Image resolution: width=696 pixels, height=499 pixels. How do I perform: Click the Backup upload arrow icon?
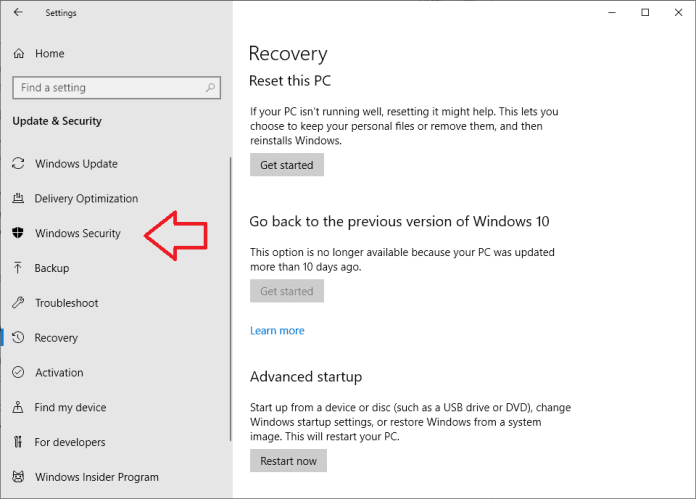point(18,268)
